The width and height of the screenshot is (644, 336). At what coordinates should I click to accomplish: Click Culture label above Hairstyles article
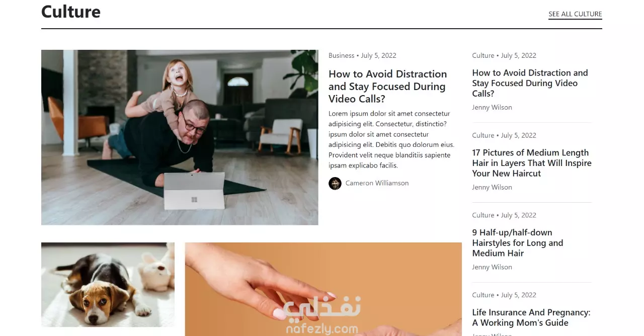(483, 215)
